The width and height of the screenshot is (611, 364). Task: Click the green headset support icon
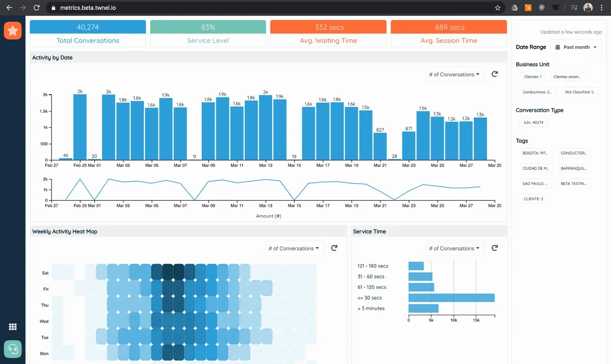pos(13,349)
